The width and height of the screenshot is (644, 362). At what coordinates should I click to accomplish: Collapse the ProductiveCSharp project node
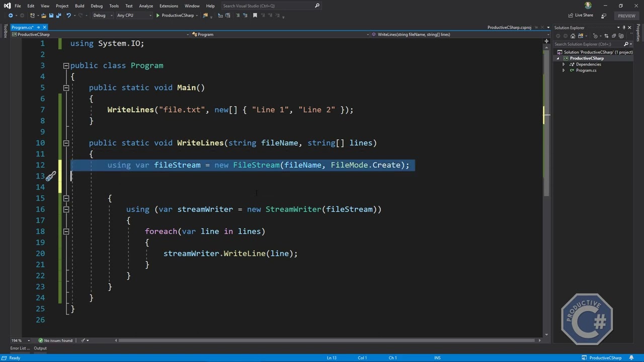558,58
